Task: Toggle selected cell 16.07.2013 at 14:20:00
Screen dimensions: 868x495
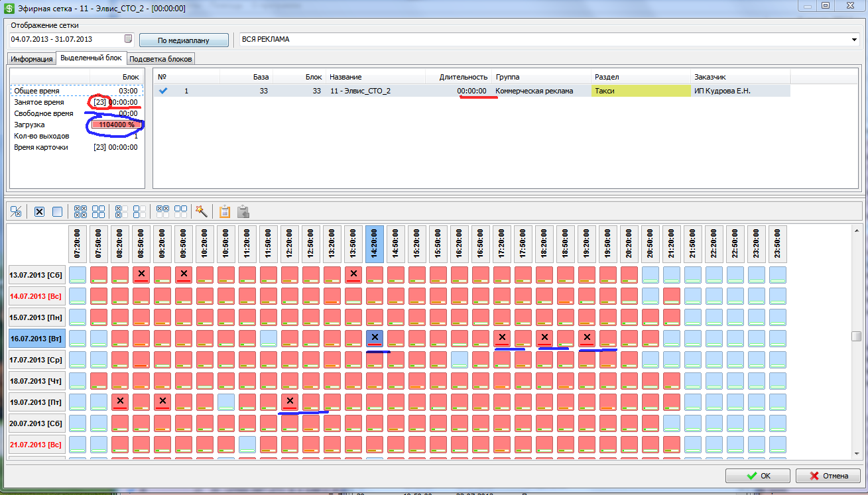Action: pos(375,339)
